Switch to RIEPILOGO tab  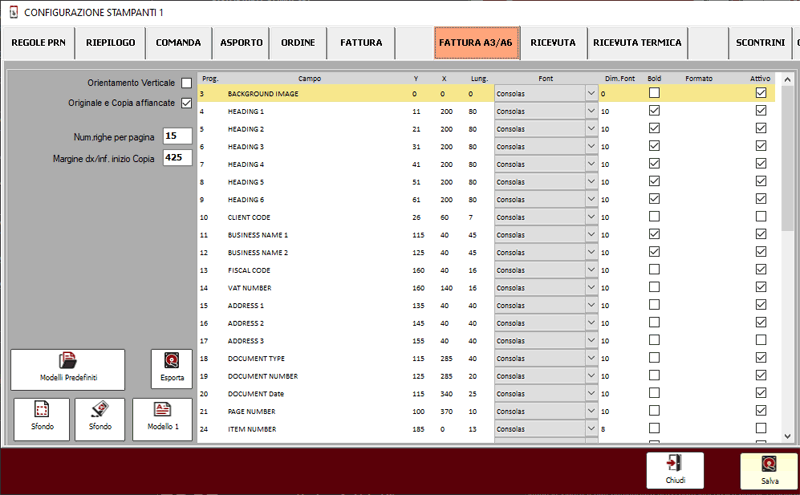point(110,43)
